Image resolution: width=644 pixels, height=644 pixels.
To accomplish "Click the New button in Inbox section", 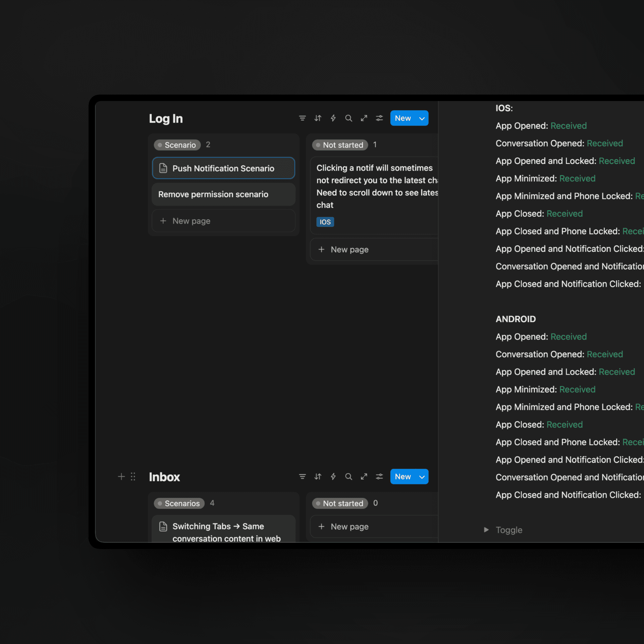I will tap(403, 477).
